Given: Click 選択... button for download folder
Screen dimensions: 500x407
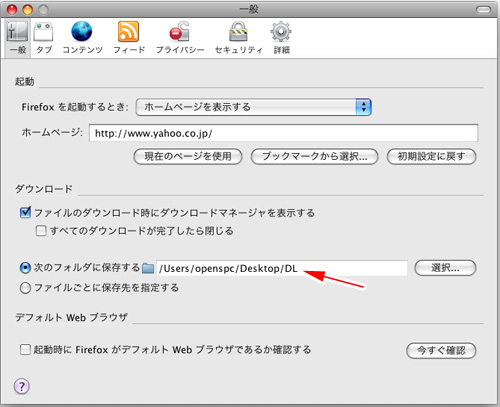Looking at the screenshot, I should (x=445, y=268).
